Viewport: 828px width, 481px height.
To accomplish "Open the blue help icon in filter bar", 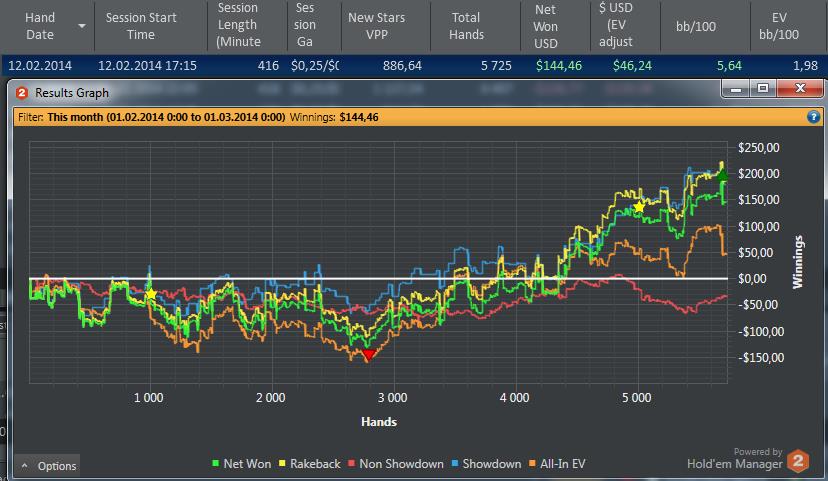I will coord(813,117).
